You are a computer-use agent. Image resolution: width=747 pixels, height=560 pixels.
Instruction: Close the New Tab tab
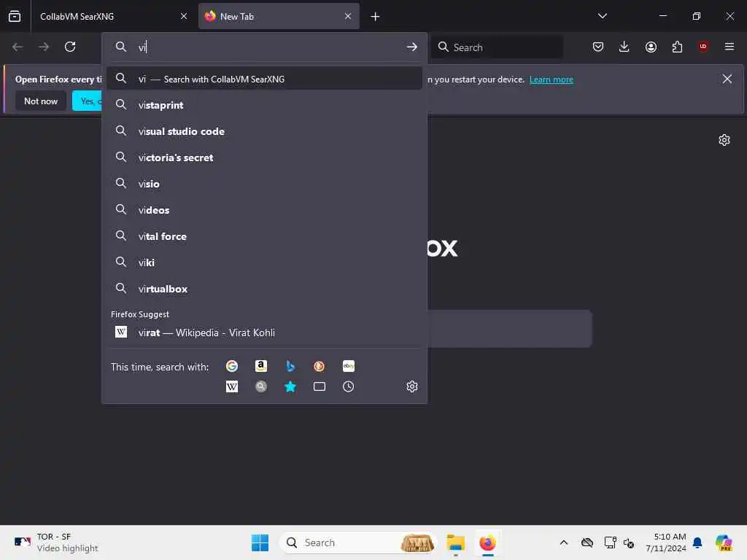tap(348, 16)
